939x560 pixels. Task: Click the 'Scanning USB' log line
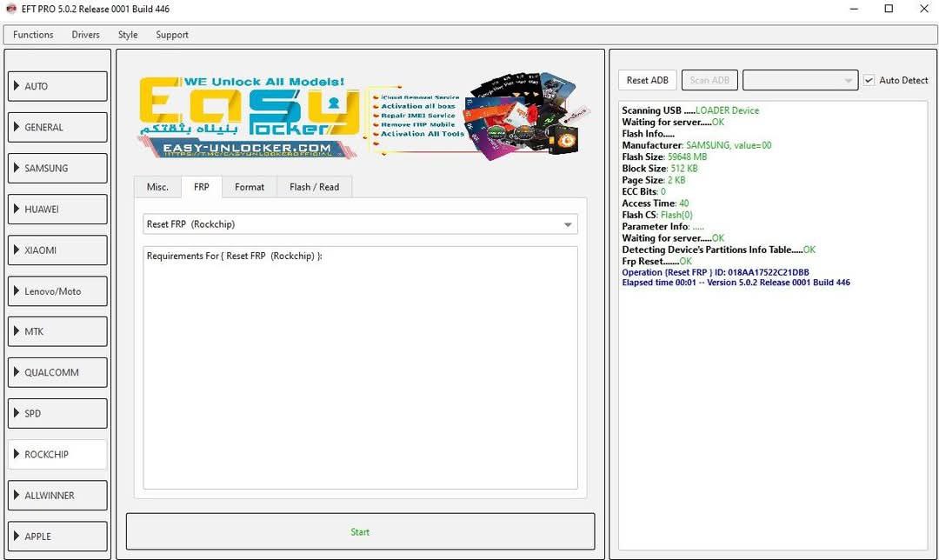[690, 110]
